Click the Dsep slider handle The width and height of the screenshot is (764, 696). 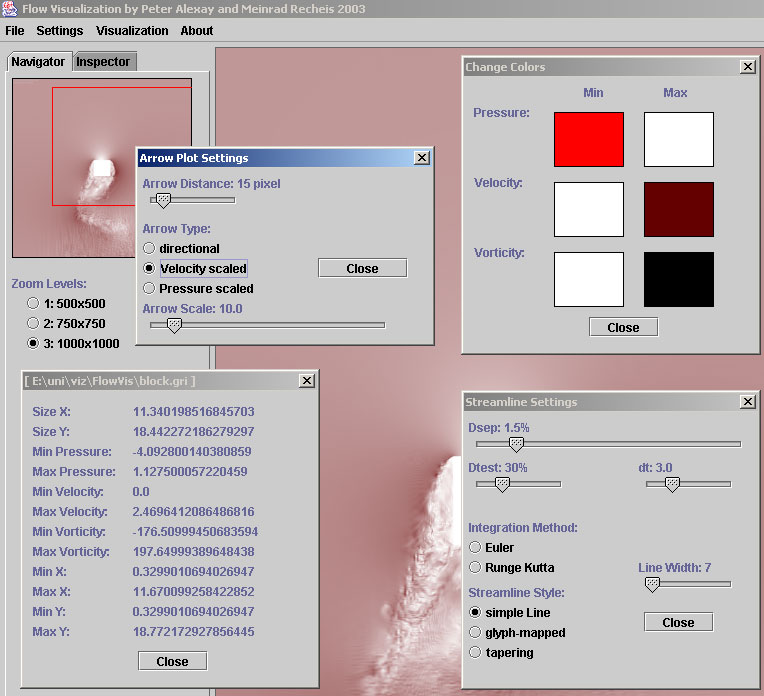coord(516,444)
